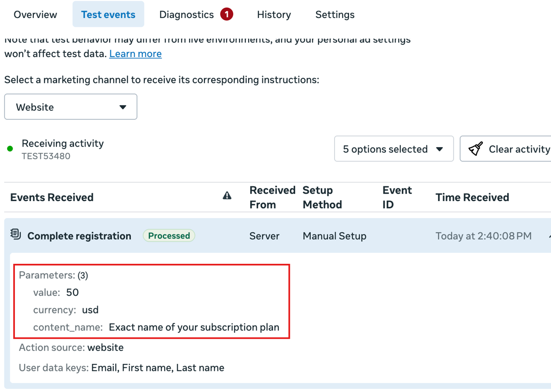
Task: Go to the History tab
Action: click(274, 14)
